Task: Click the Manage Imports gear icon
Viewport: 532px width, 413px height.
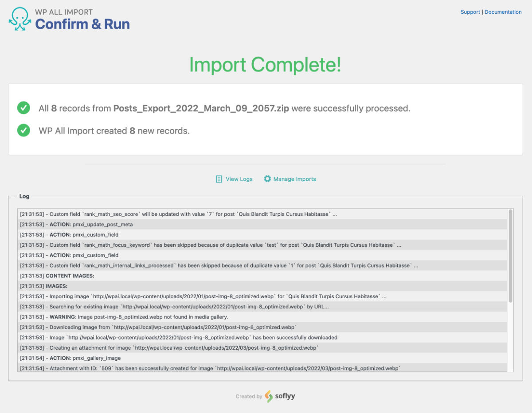Action: (x=267, y=179)
